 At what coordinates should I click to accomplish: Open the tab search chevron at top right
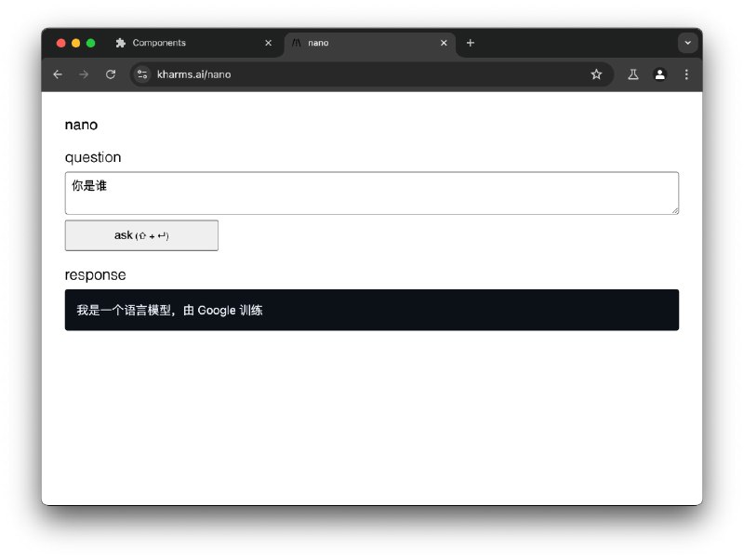click(687, 43)
